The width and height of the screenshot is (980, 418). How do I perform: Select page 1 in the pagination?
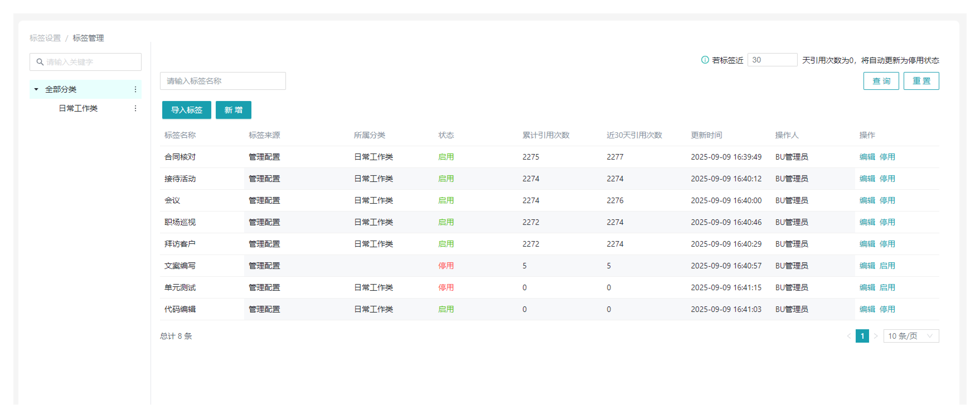pyautogui.click(x=862, y=336)
